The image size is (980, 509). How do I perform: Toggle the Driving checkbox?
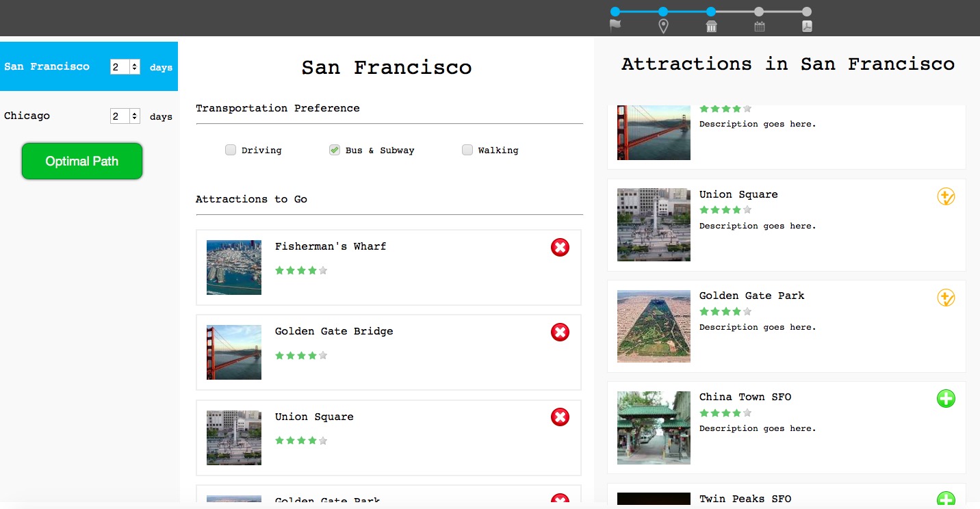pos(231,150)
